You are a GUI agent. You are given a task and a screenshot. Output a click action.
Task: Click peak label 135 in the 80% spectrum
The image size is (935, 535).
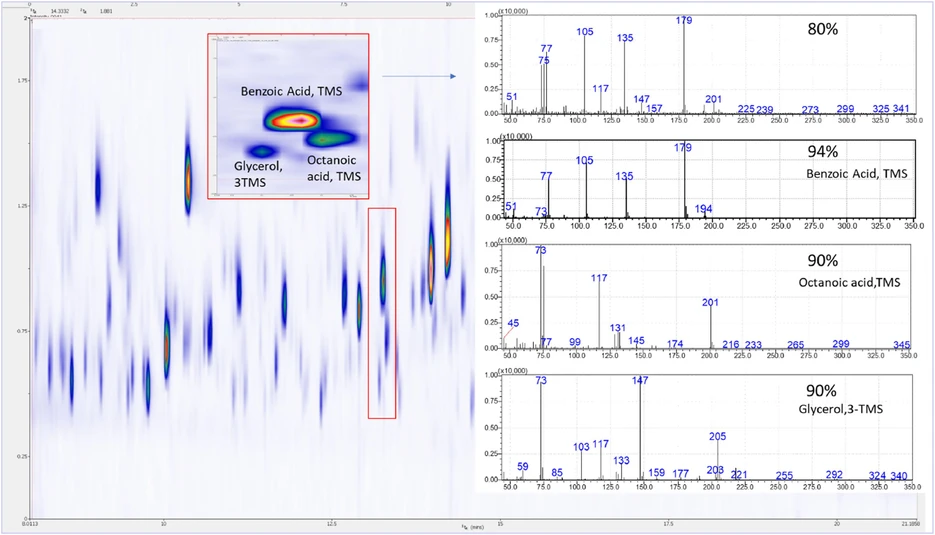pyautogui.click(x=625, y=38)
